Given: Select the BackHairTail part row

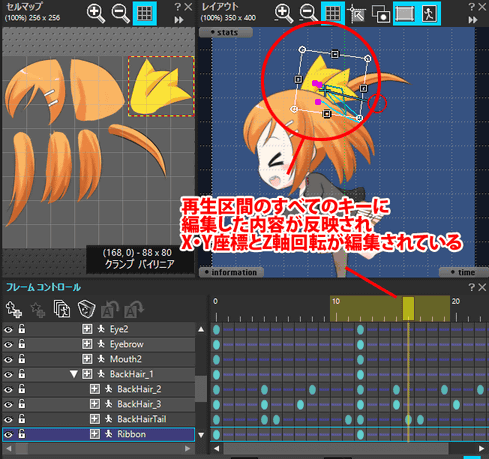Looking at the screenshot, I should click(x=99, y=419).
